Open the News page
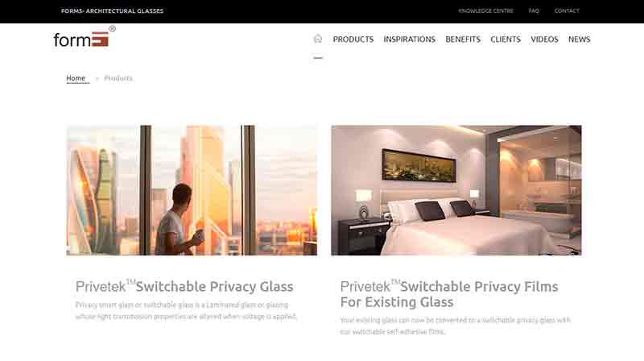This screenshot has width=644, height=361. 579,39
